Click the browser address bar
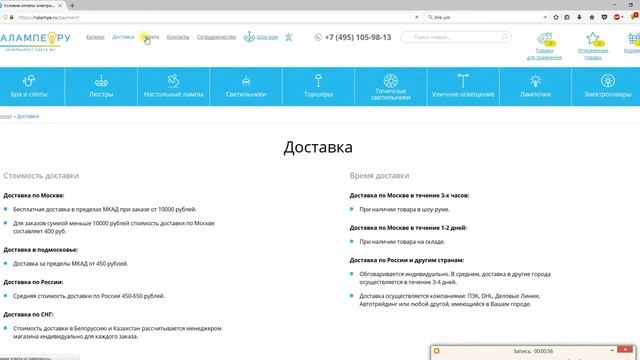The width and height of the screenshot is (640, 360). point(212,17)
